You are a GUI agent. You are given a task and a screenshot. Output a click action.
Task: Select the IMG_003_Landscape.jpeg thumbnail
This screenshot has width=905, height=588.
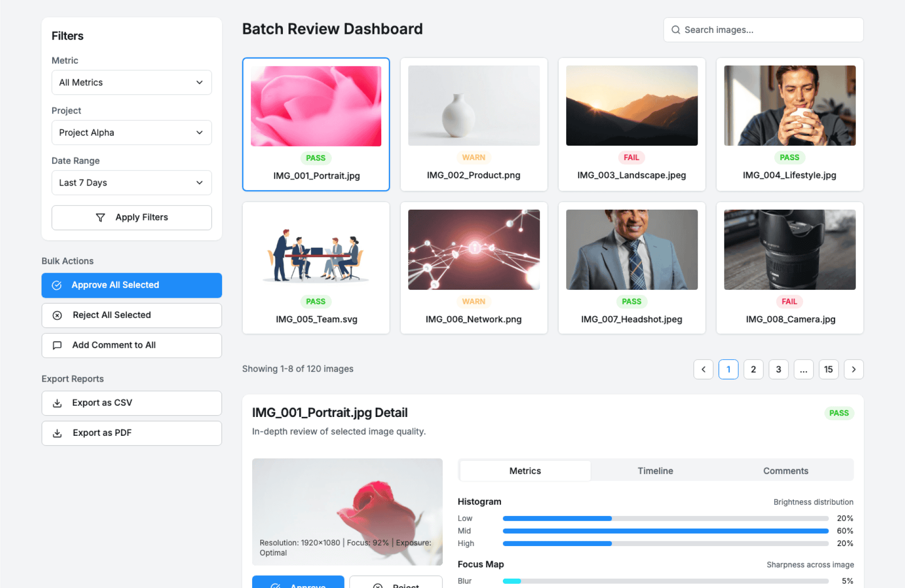632,106
